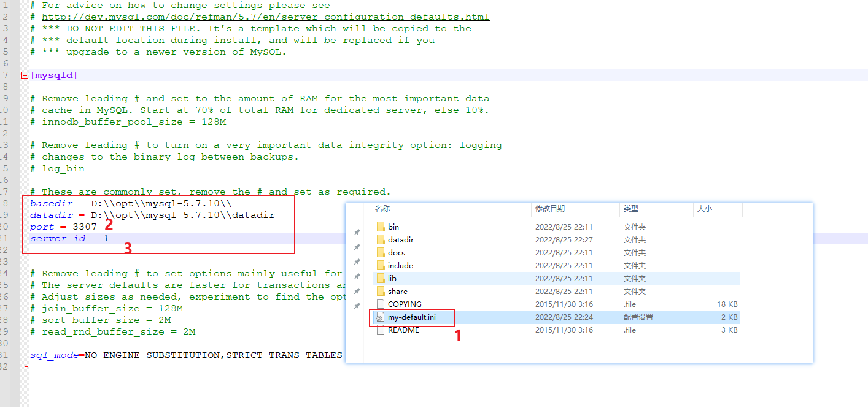The width and height of the screenshot is (868, 407).
Task: Click the 2 KB size of my-default.ini
Action: [x=729, y=317]
